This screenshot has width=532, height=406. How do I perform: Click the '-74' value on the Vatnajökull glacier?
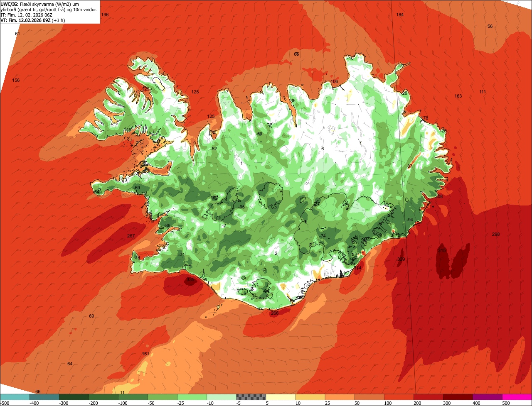click(322, 236)
